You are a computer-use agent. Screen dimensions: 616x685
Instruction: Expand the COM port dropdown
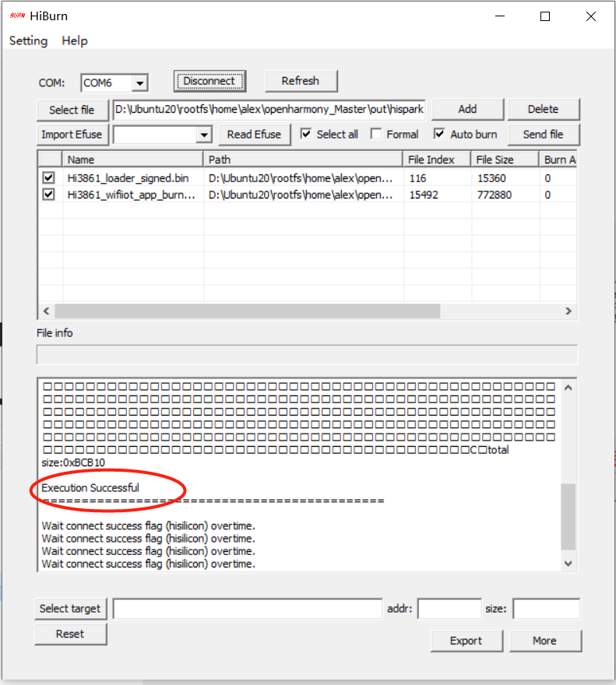[140, 83]
